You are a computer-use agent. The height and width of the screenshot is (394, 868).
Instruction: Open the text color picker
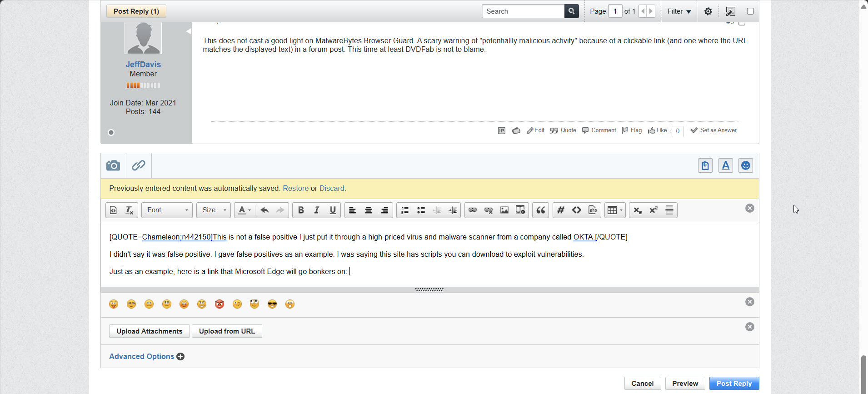point(244,210)
